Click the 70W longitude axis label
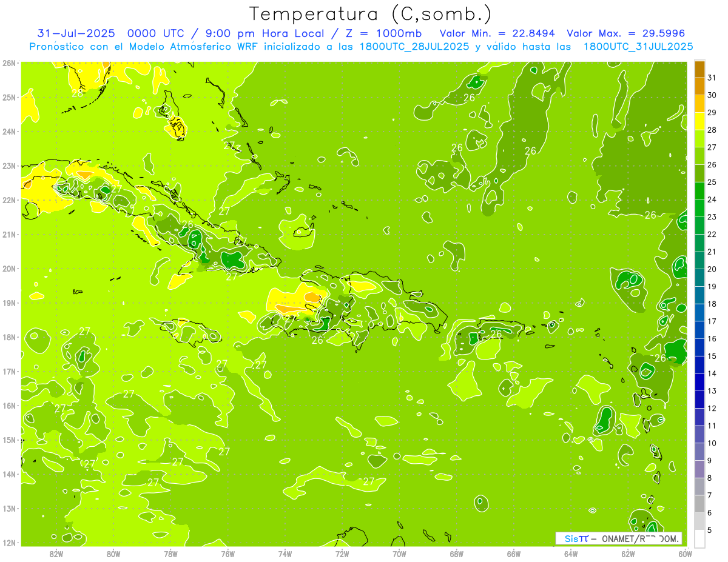The width and height of the screenshot is (728, 562). pos(399,554)
